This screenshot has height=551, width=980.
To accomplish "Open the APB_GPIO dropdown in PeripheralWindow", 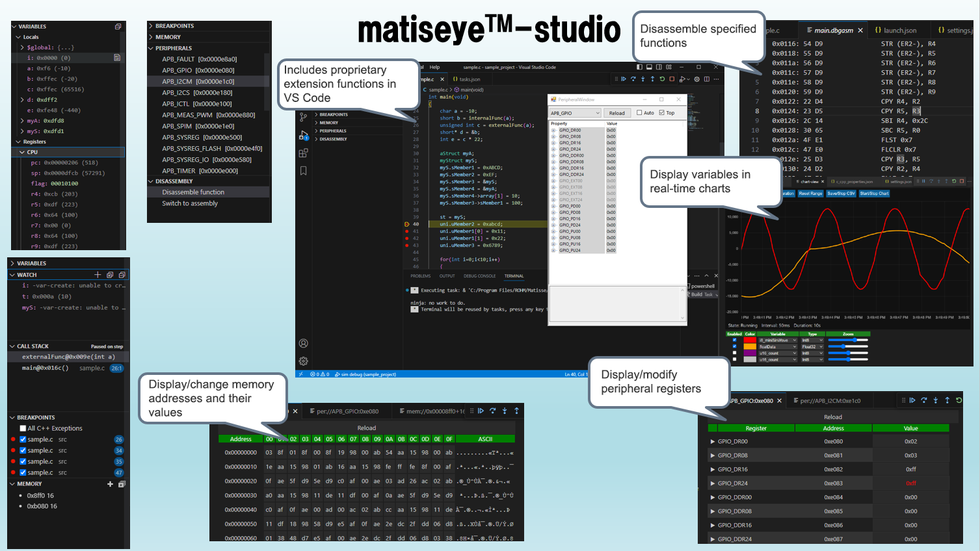I will point(576,113).
